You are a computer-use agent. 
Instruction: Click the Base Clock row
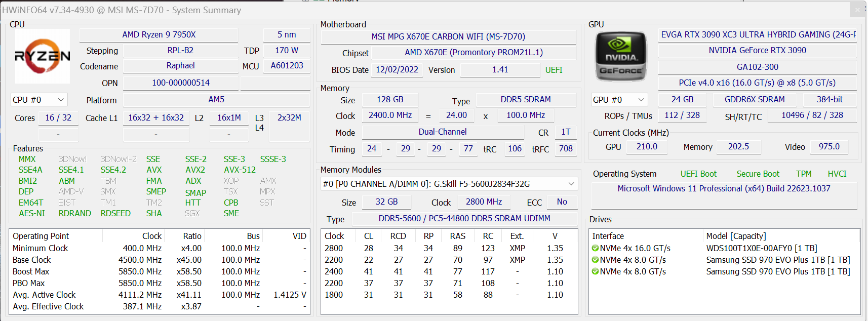160,260
